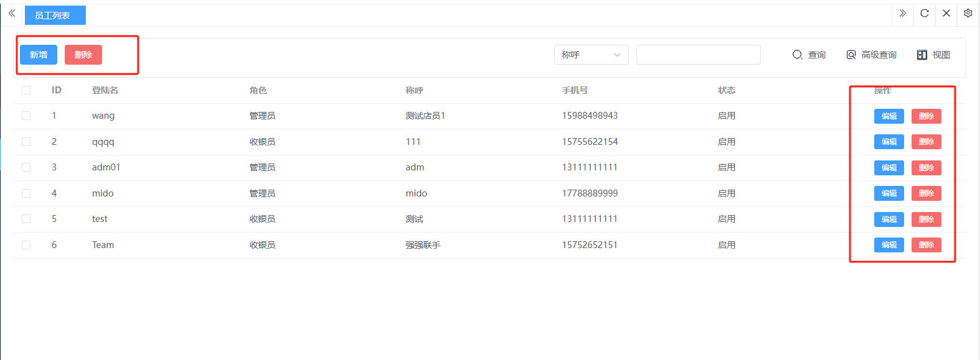Click the double-left arrow tab scroll icon
The width and height of the screenshot is (980, 360).
pyautogui.click(x=12, y=13)
